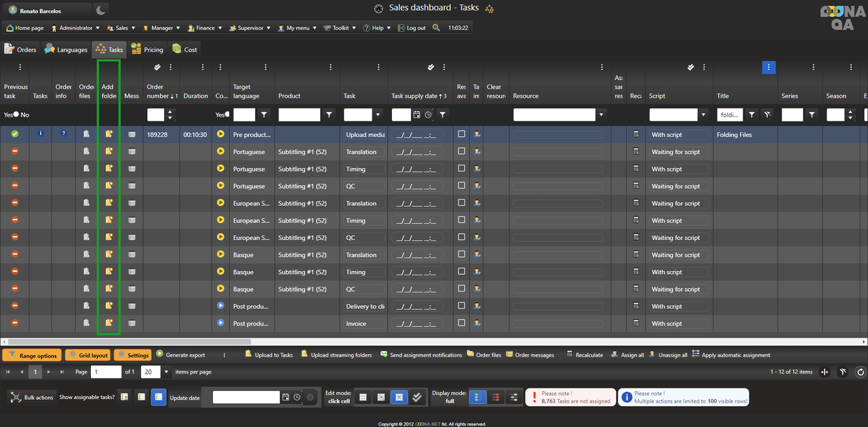Check the checkbox in the Invoice row
Image resolution: width=868 pixels, height=427 pixels.
click(x=462, y=323)
